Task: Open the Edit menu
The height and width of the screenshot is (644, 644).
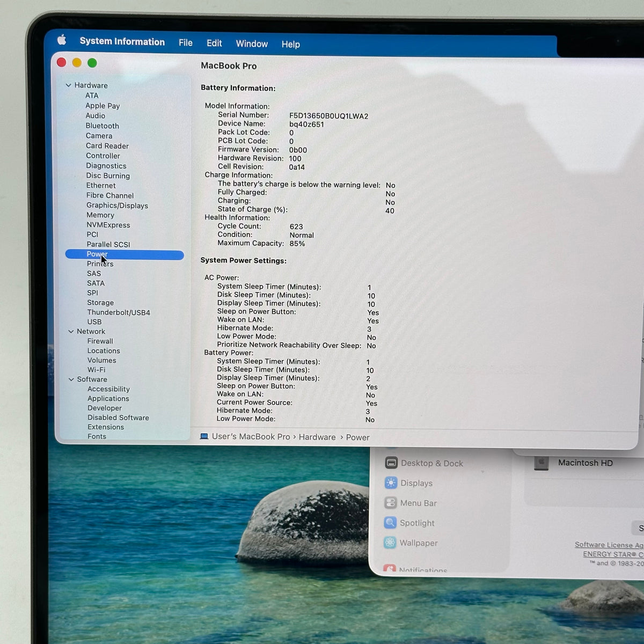Action: coord(214,43)
